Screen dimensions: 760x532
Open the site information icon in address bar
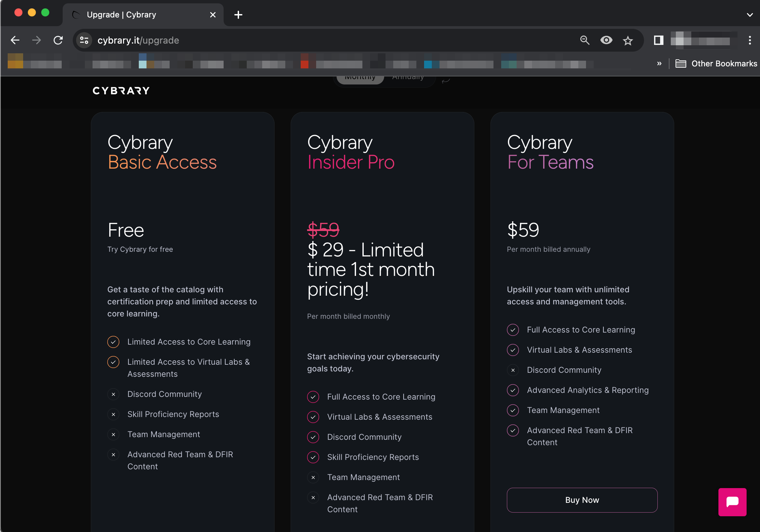point(84,40)
